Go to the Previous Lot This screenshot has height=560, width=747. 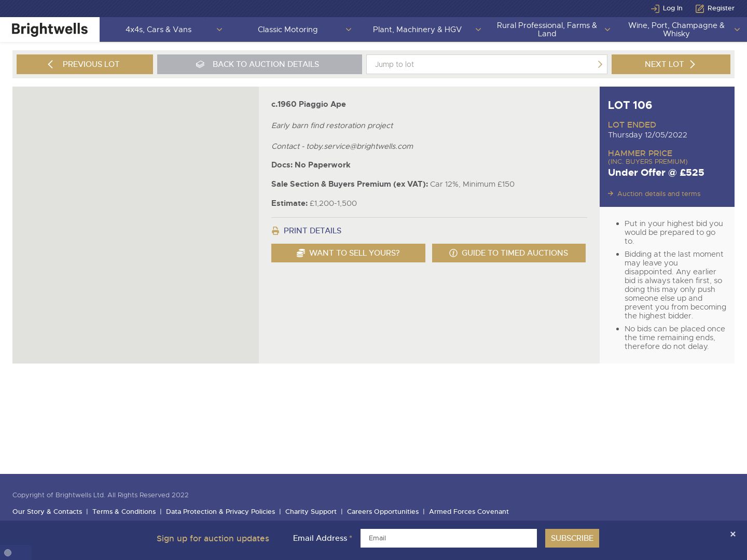pos(85,64)
